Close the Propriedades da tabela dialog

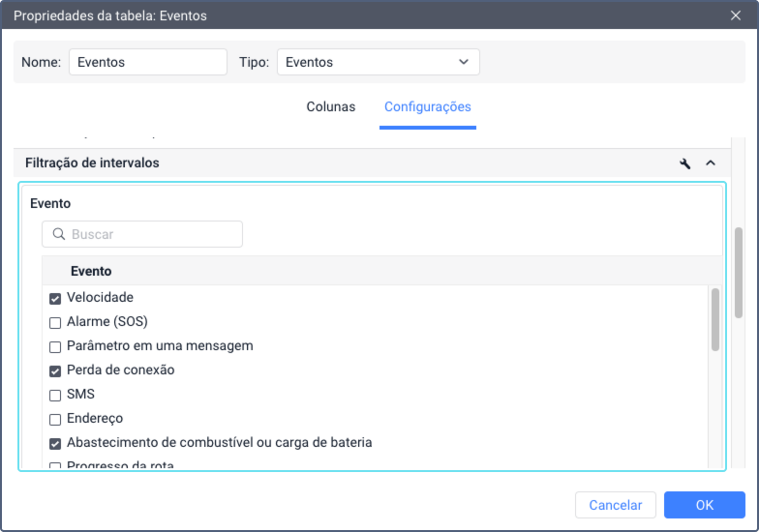point(735,15)
